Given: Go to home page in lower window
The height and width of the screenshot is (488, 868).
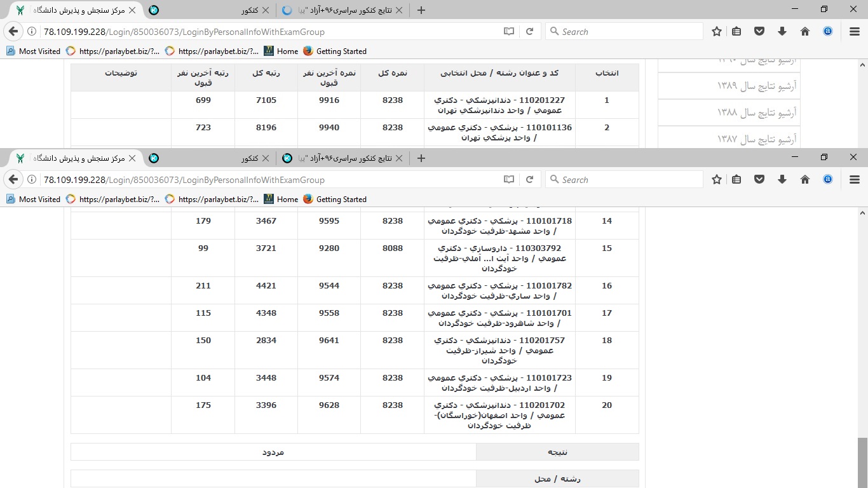Looking at the screenshot, I should pyautogui.click(x=805, y=179).
